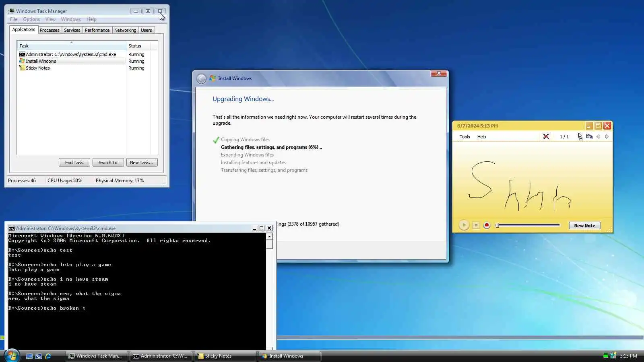Open the Task Manager Help menu
The height and width of the screenshot is (362, 644).
pos(91,19)
